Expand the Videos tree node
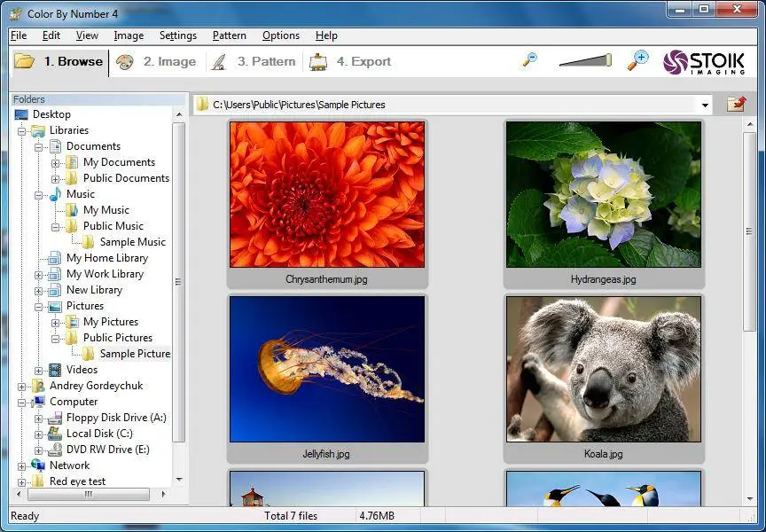Viewport: 766px width, 532px height. [x=39, y=371]
